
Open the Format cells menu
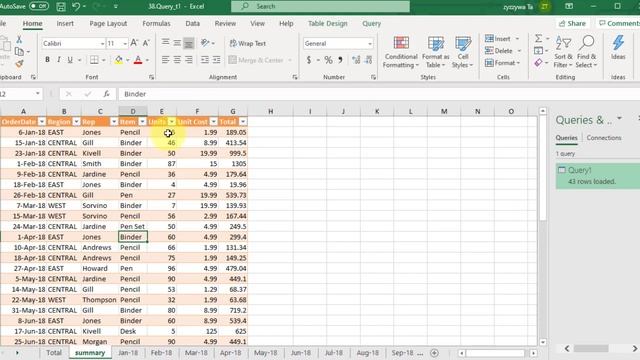(x=502, y=63)
